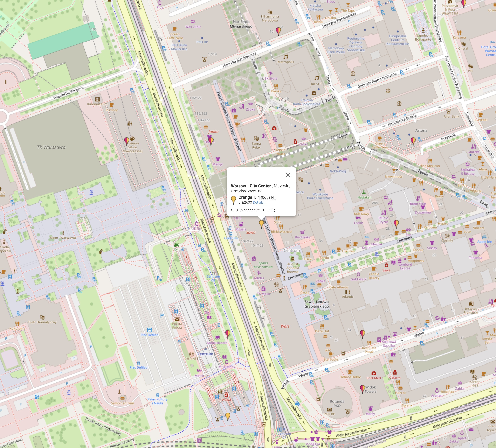Click the N! abbreviation in popup
The width and height of the screenshot is (496, 448).
273,198
